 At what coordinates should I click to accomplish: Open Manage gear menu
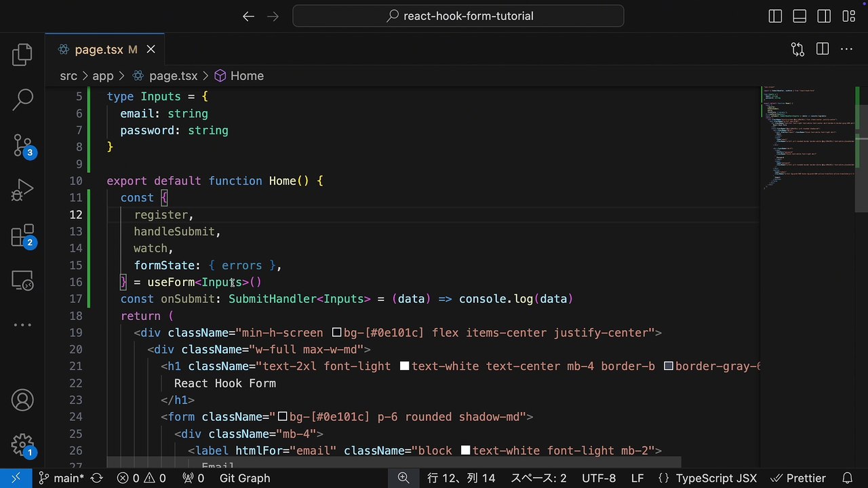[x=22, y=445]
